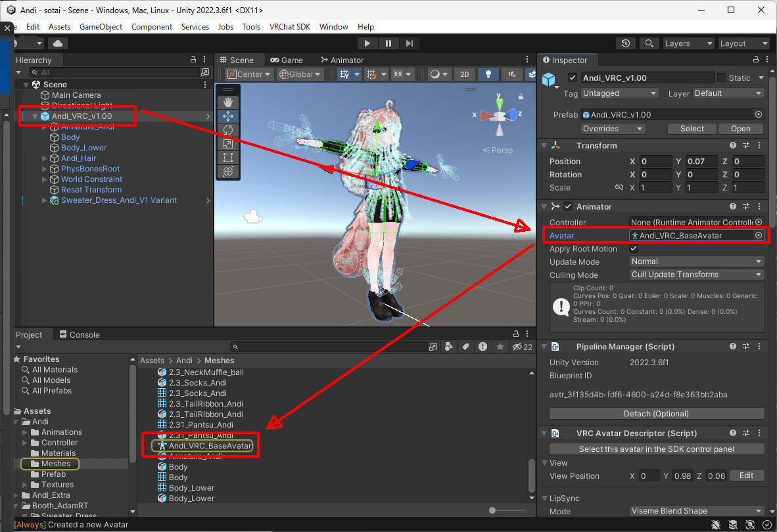
Task: Switch to the Console tab
Action: (80, 334)
